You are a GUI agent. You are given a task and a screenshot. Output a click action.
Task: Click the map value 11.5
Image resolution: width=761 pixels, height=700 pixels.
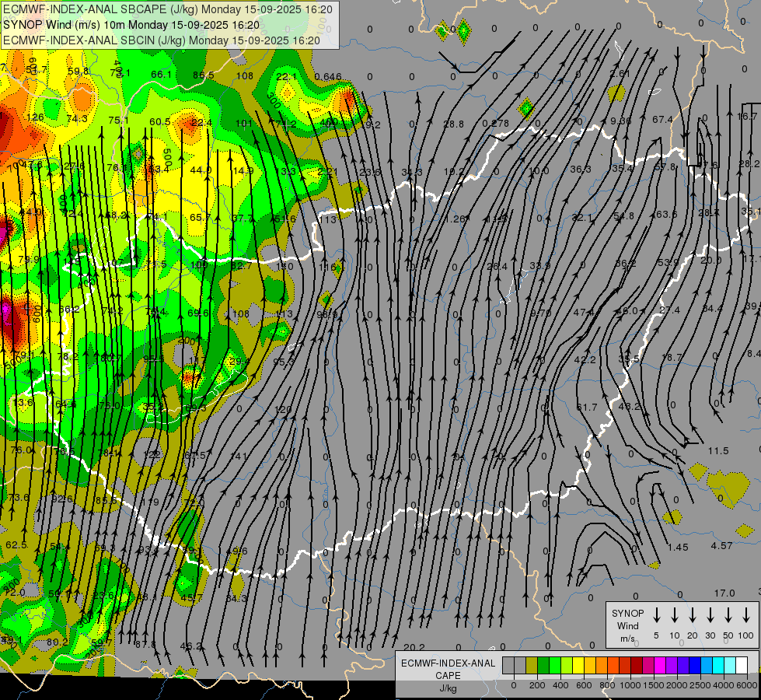click(718, 451)
